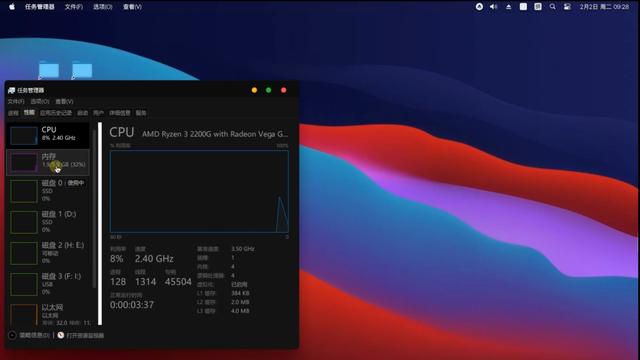This screenshot has height=360, width=640.
Task: Select 磁盘 0 SSD entry in sidebar
Action: [48, 191]
